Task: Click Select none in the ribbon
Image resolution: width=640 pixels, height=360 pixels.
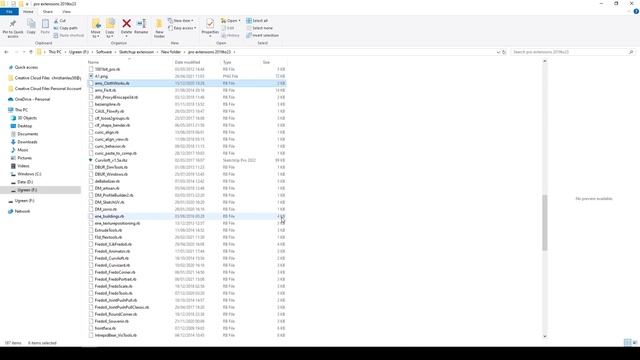Action: [x=259, y=28]
